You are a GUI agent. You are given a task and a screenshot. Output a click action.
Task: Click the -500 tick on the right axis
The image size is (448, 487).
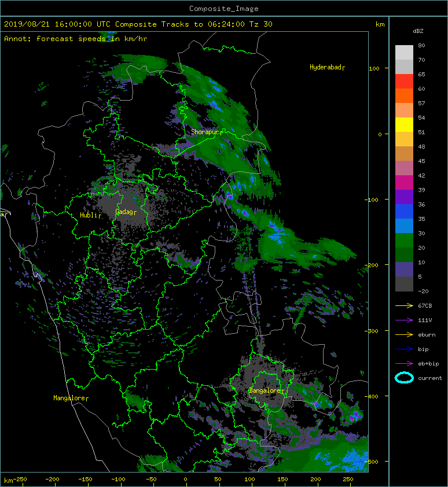click(x=372, y=462)
